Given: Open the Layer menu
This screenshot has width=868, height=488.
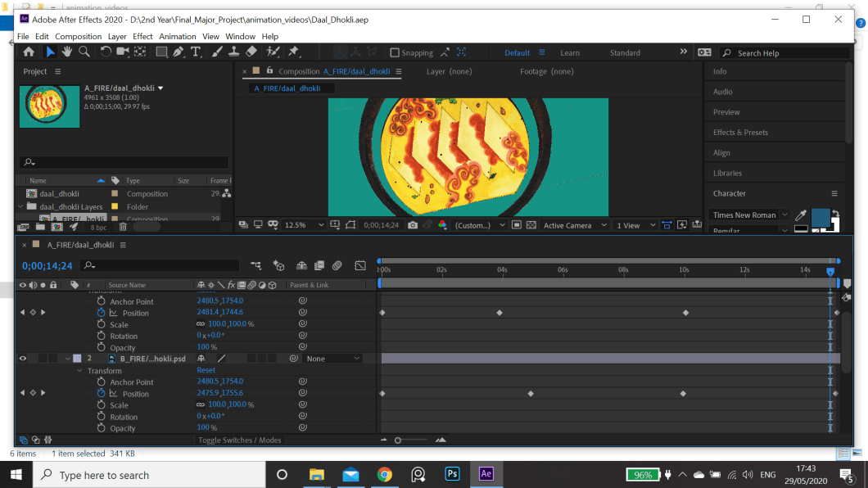Looking at the screenshot, I should pyautogui.click(x=117, y=37).
